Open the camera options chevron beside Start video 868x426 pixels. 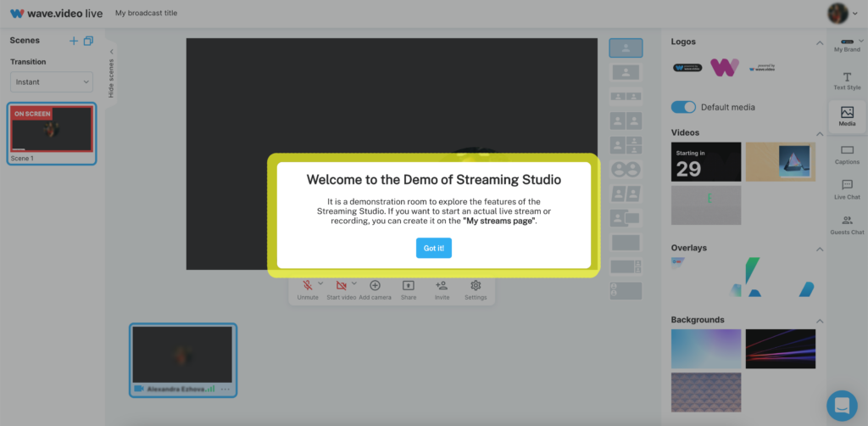coord(354,283)
